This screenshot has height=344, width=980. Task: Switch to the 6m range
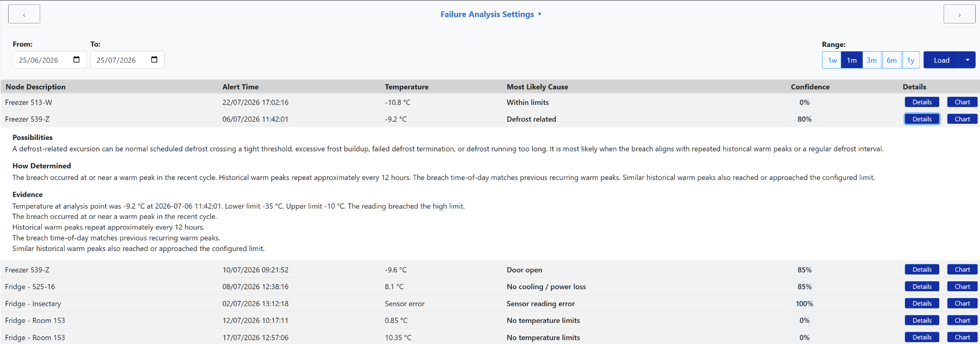[x=891, y=60]
